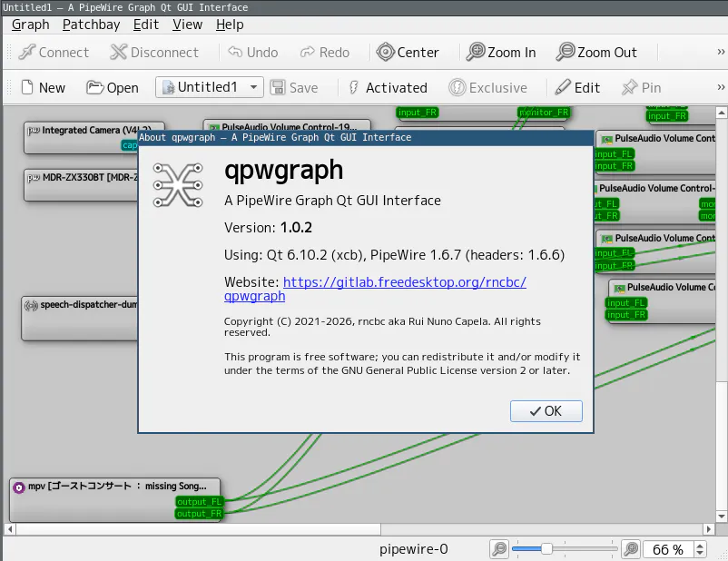Select the speech-dispatcher-dummy node
The width and height of the screenshot is (728, 561).
point(80,319)
